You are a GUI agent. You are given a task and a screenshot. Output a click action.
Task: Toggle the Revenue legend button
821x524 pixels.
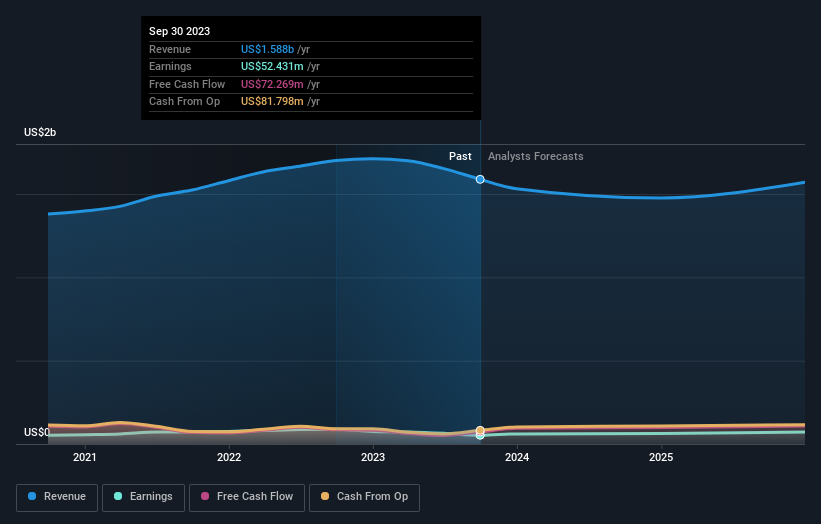[57, 497]
